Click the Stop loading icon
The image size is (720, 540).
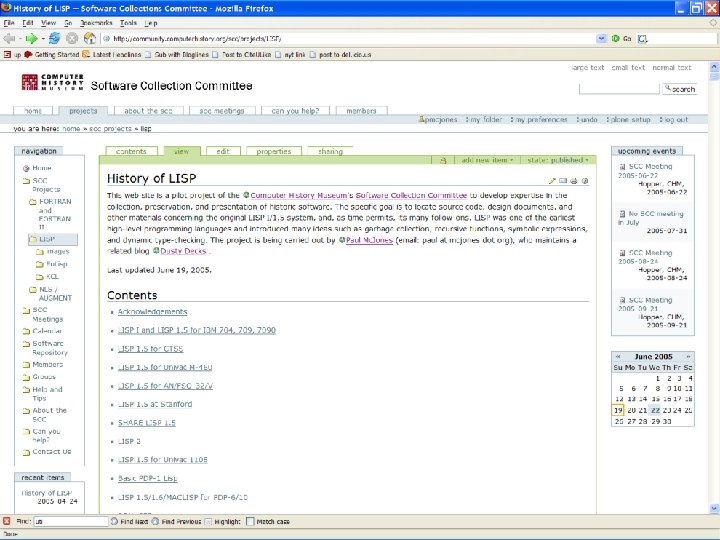(72, 39)
